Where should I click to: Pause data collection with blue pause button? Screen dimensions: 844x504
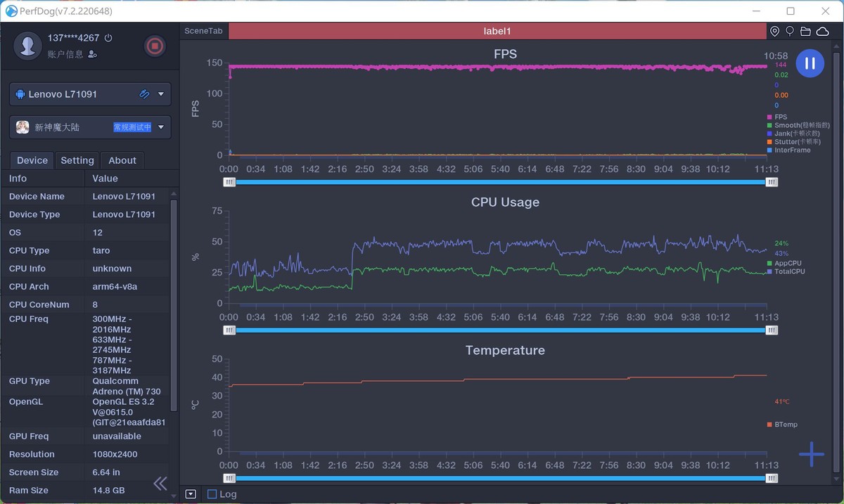pyautogui.click(x=810, y=63)
